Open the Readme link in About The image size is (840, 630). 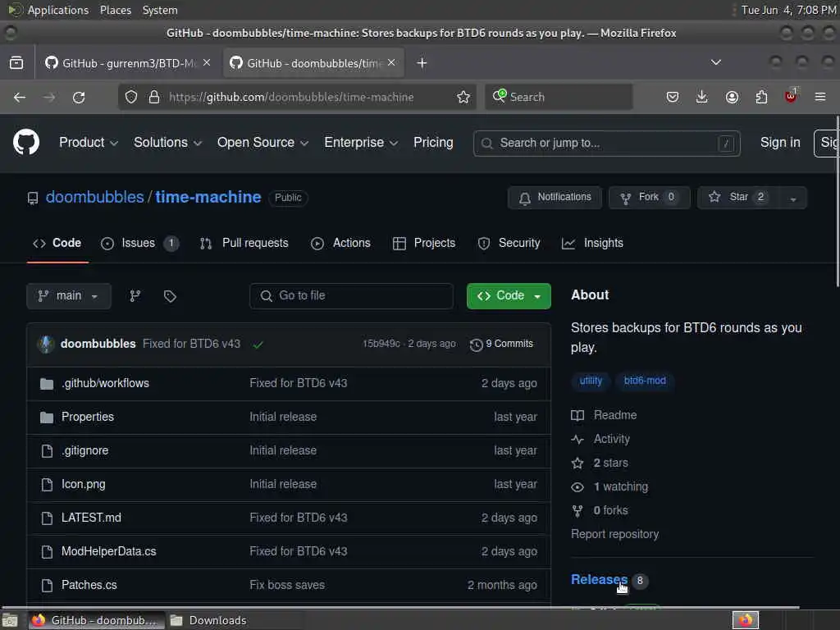click(x=605, y=415)
